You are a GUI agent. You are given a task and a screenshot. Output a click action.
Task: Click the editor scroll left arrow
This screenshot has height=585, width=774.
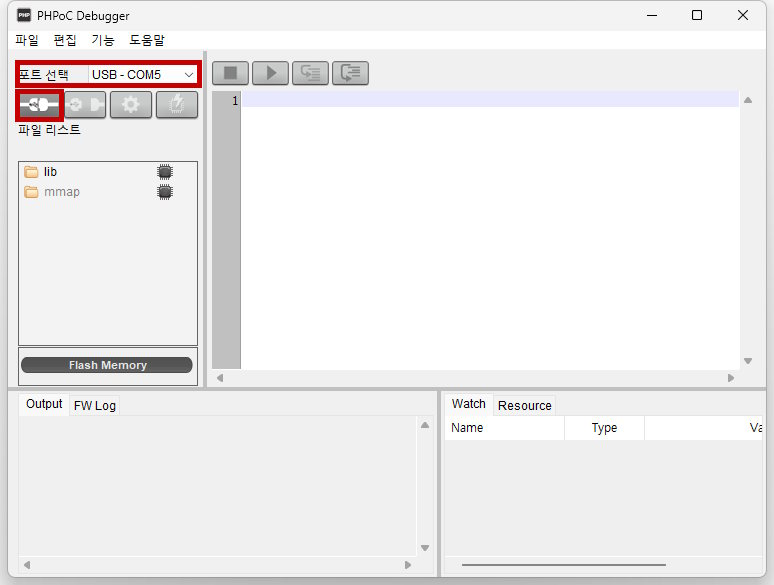pyautogui.click(x=220, y=378)
